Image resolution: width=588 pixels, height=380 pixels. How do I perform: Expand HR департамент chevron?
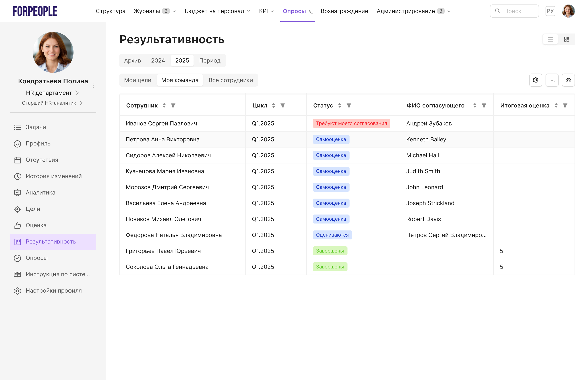coord(77,93)
